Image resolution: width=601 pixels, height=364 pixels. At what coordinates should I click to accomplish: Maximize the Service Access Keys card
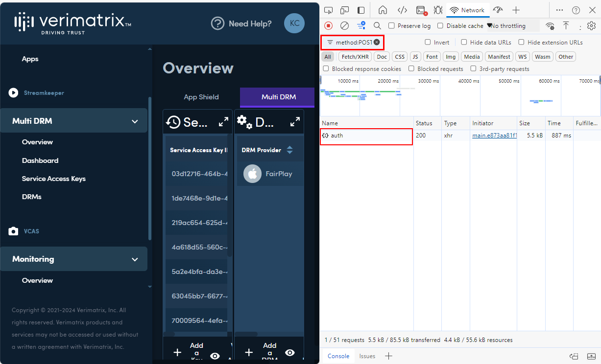click(x=223, y=122)
